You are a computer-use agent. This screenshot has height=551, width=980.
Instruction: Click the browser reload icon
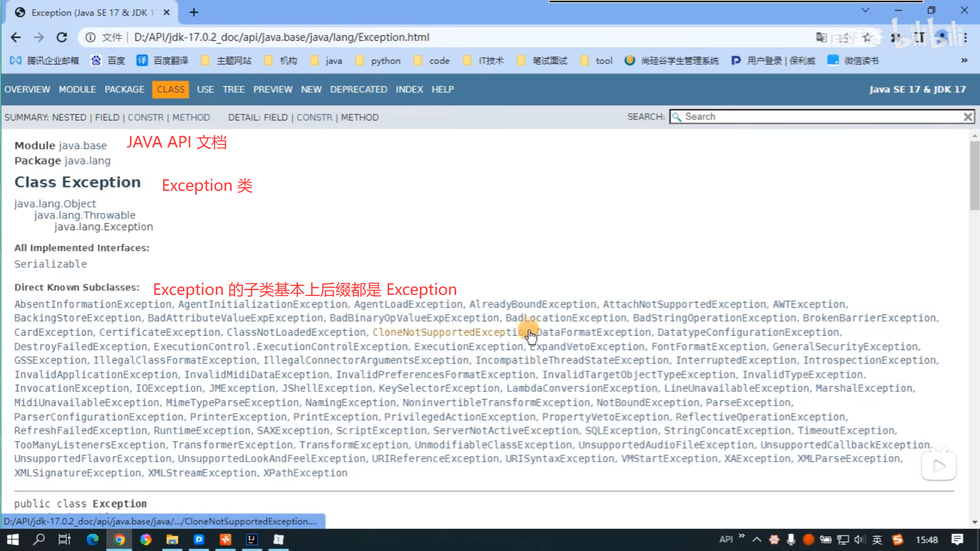point(62,37)
